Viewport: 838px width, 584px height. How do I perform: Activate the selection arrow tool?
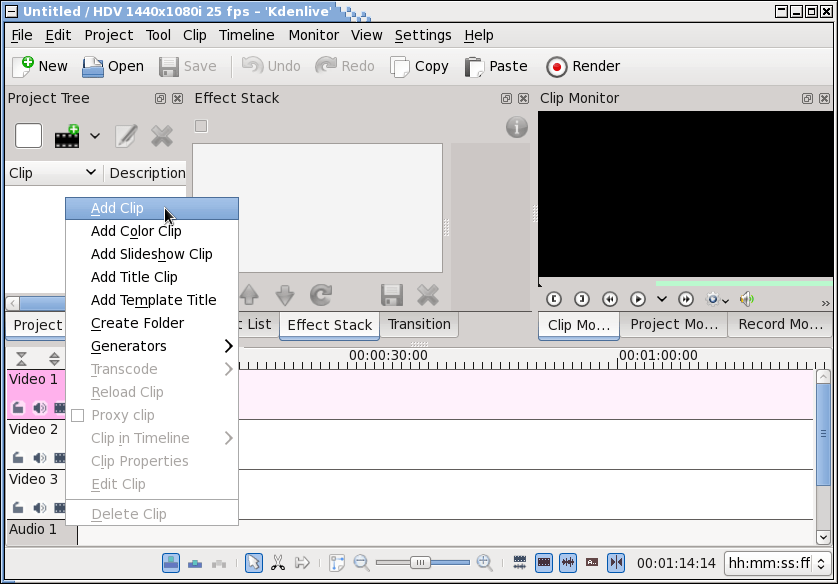click(x=253, y=563)
